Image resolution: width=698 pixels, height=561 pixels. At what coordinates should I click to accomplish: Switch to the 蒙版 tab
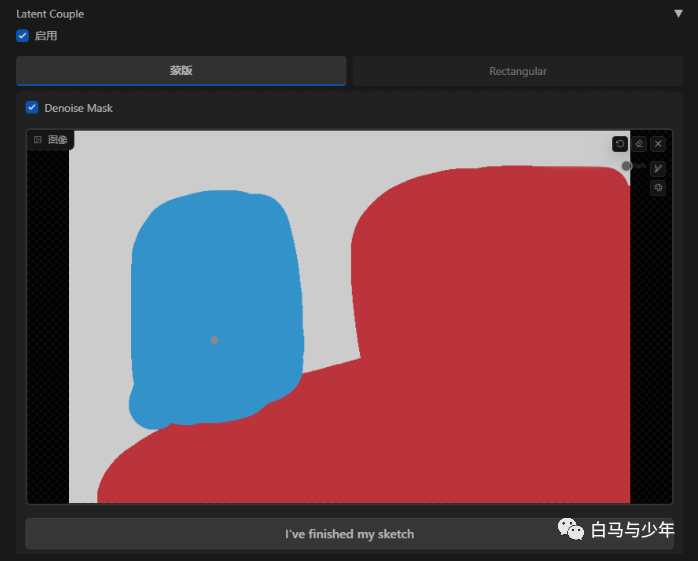tap(181, 71)
